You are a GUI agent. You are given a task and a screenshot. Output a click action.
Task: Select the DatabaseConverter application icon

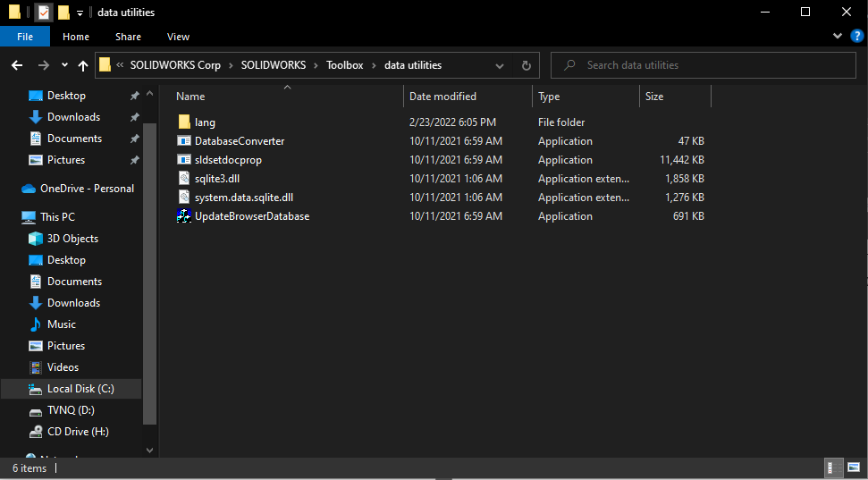(184, 140)
